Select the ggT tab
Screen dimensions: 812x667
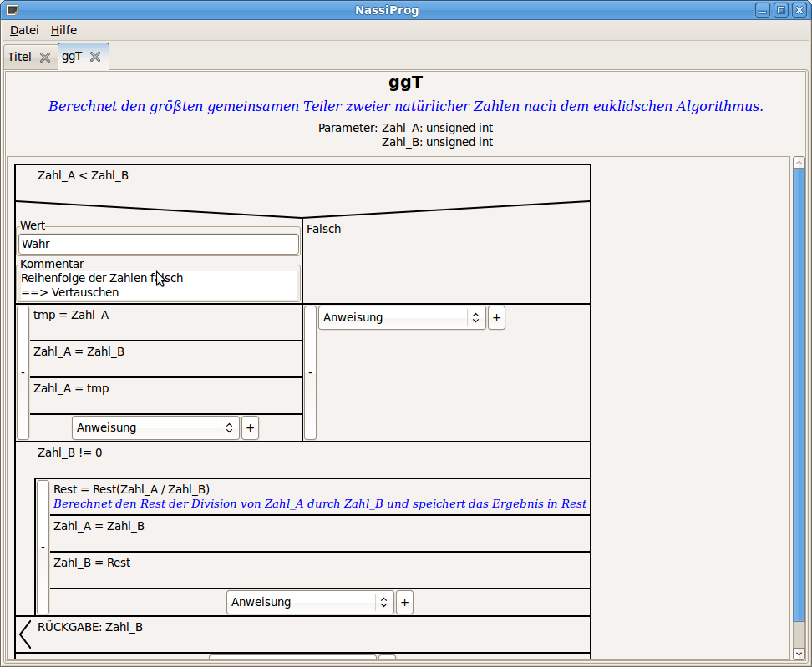(72, 57)
